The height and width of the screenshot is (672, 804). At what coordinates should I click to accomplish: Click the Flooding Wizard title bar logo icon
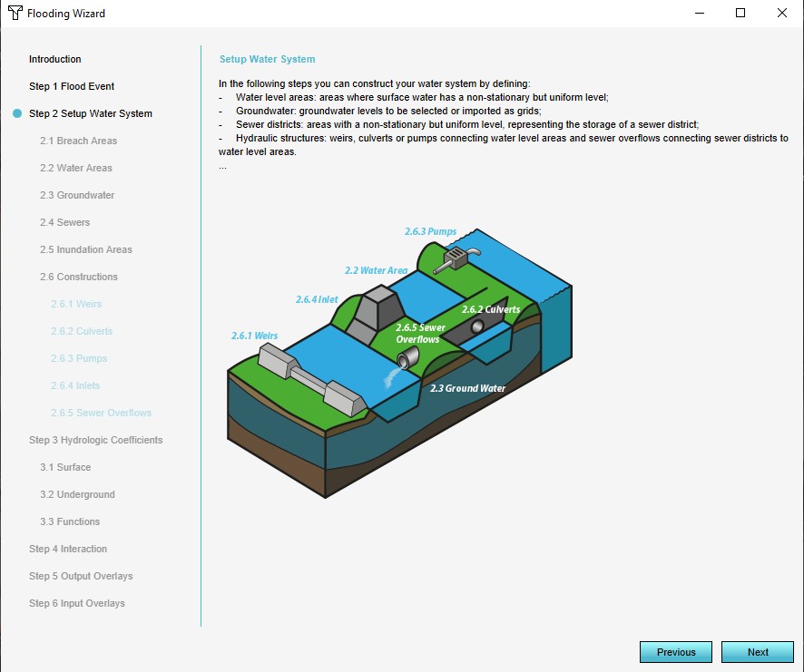pyautogui.click(x=15, y=14)
